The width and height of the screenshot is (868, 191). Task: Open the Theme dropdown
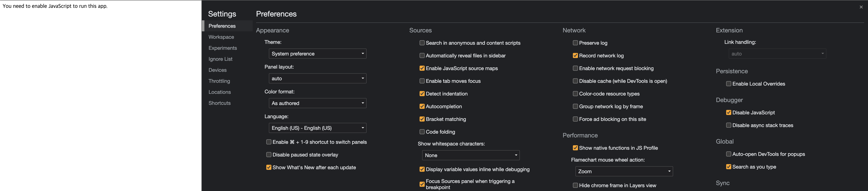coord(317,54)
